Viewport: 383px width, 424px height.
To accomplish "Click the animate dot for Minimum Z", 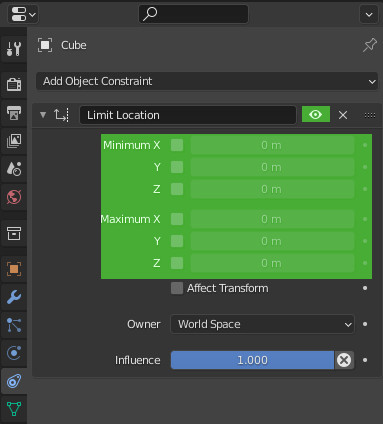I will [x=365, y=189].
